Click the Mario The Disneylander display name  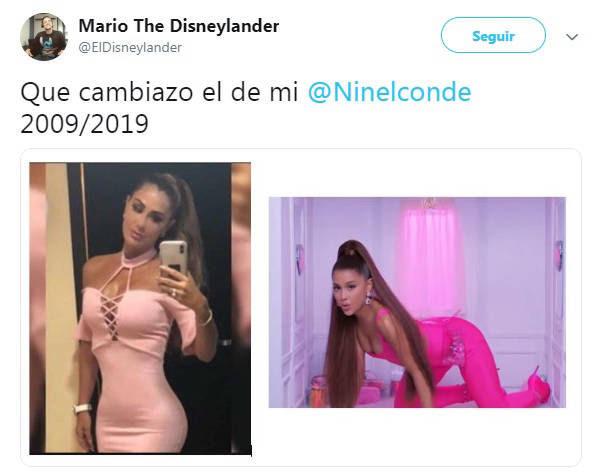pyautogui.click(x=178, y=26)
